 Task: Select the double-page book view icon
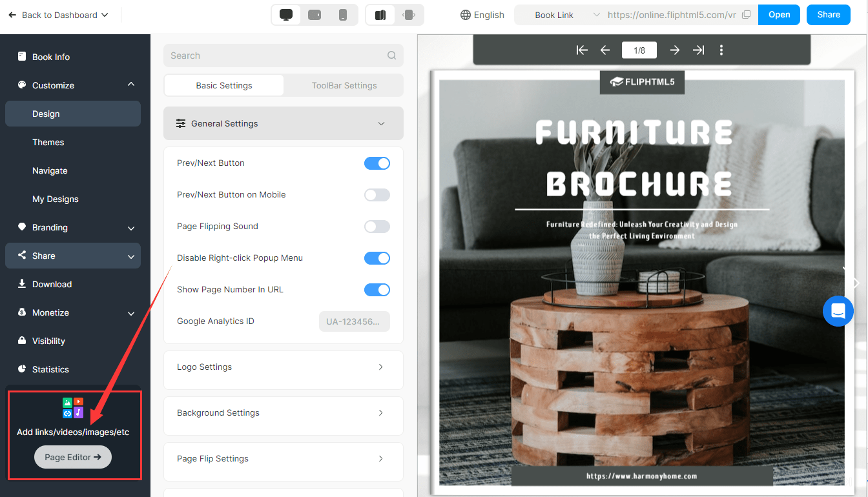point(380,15)
